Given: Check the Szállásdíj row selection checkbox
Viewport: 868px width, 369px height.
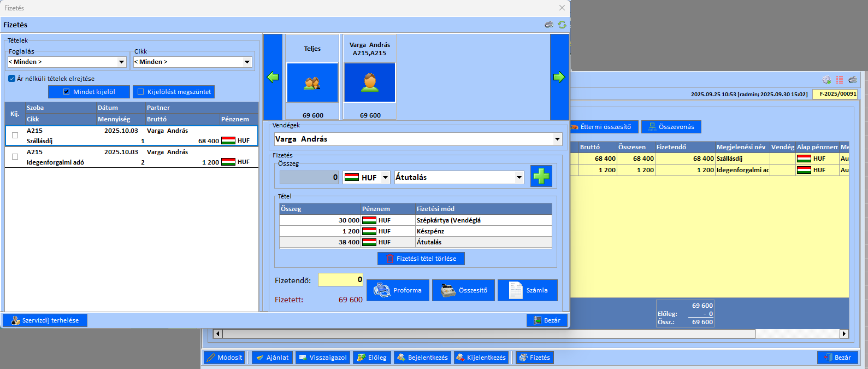Looking at the screenshot, I should point(15,136).
